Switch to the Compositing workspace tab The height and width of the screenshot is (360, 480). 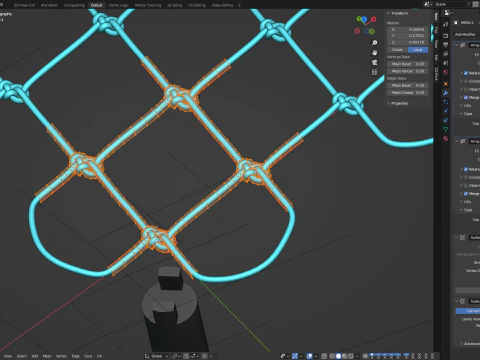point(74,5)
